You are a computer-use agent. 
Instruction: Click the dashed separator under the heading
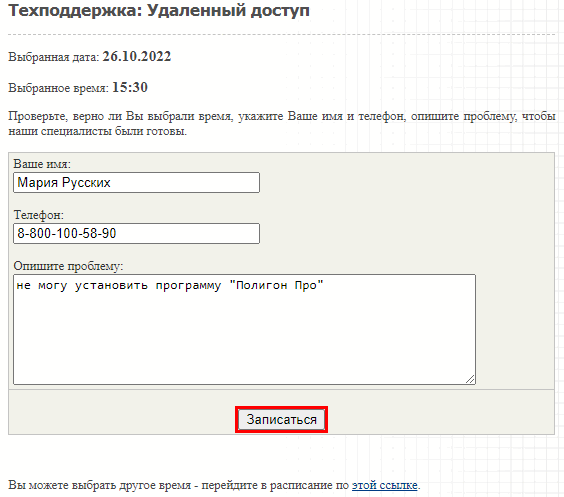[282, 35]
